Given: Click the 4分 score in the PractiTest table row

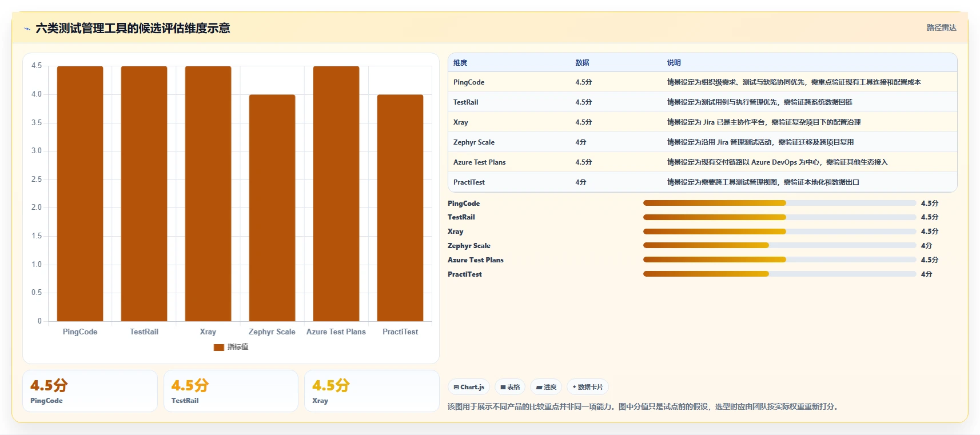Looking at the screenshot, I should click(581, 182).
